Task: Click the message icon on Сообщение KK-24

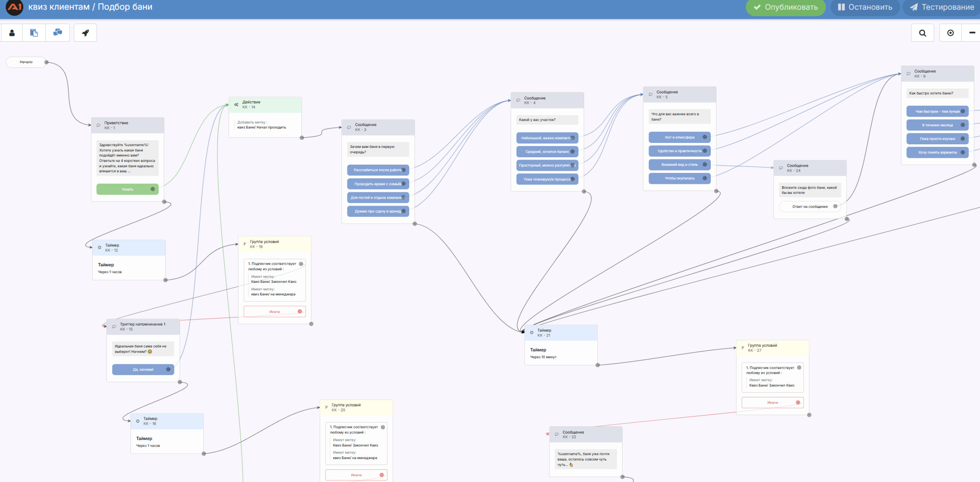Action: 781,168
